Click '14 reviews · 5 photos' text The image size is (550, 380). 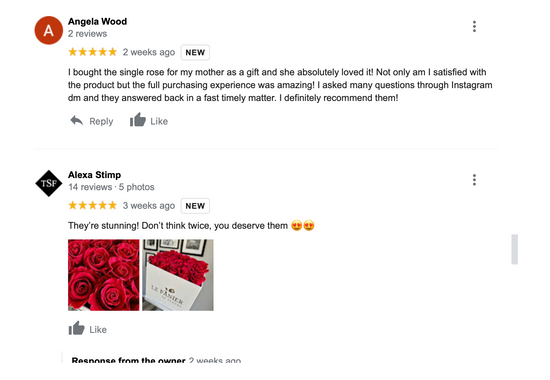(111, 187)
